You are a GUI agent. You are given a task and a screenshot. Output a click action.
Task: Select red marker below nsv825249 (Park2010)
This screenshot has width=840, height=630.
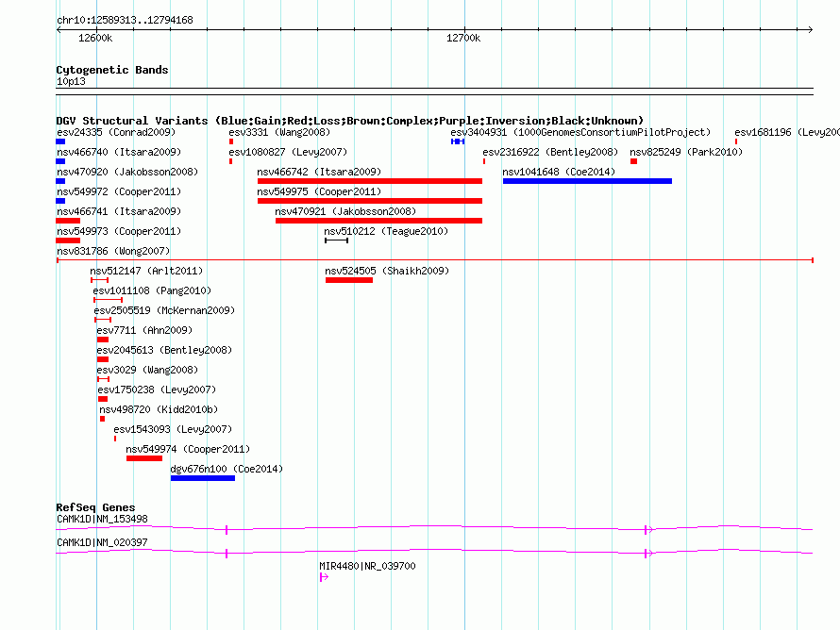tap(633, 161)
